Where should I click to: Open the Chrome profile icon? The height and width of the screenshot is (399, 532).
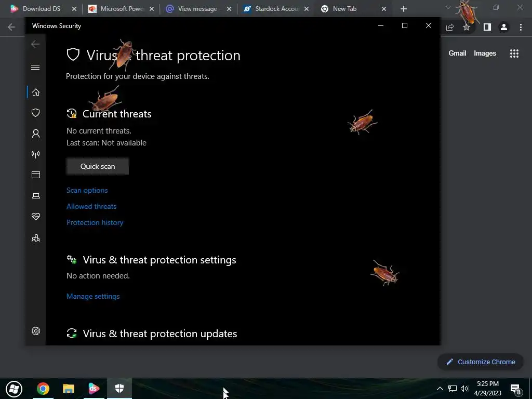(504, 27)
